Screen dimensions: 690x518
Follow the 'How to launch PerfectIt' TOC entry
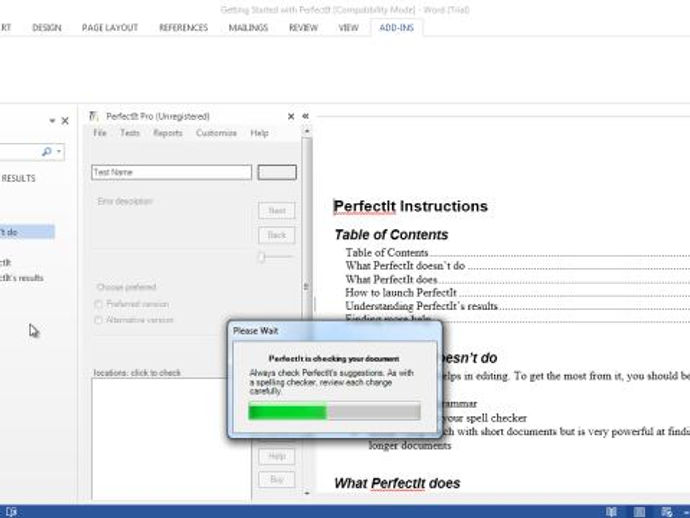coord(401,293)
